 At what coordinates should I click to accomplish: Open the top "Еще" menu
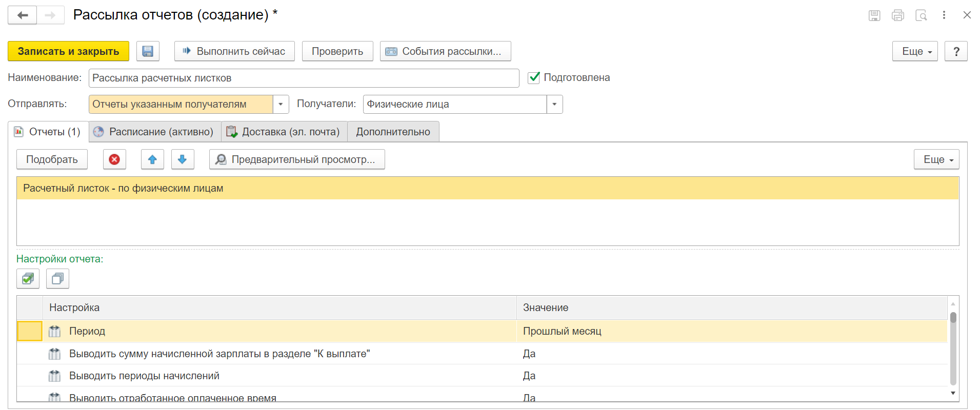(915, 51)
